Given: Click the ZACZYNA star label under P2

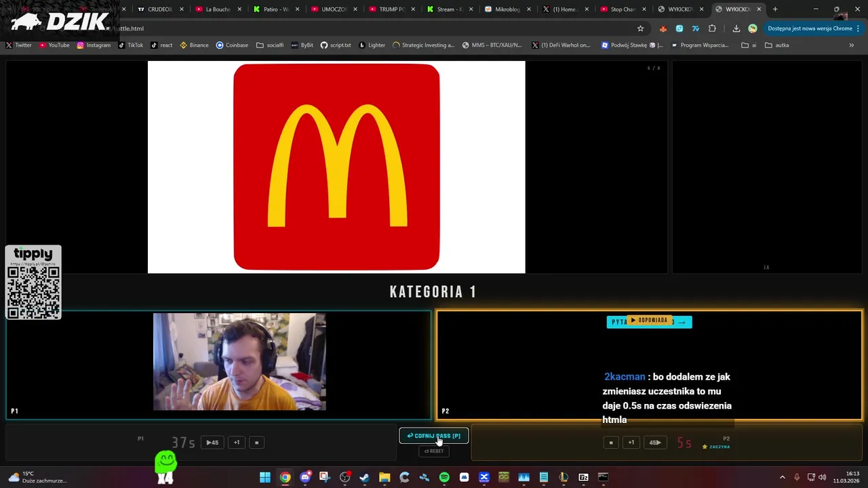Looking at the screenshot, I should click(716, 447).
